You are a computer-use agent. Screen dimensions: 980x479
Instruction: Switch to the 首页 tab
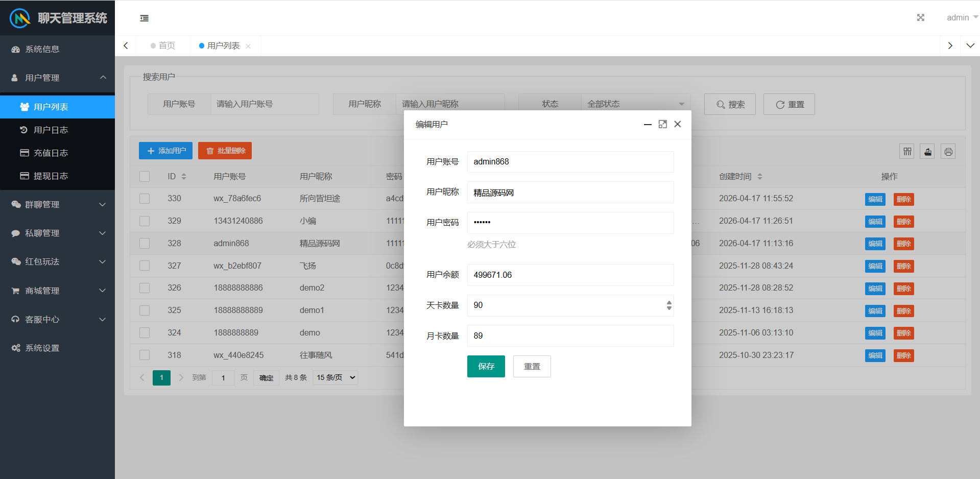[x=163, y=46]
